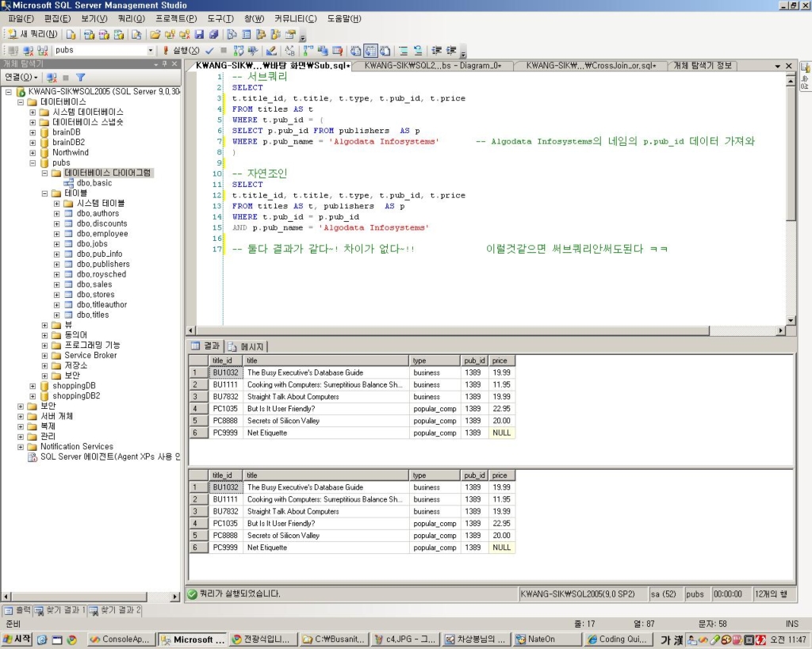Open the active documents list dropdown arrow beside tabs
The image size is (812, 649).
(x=777, y=66)
